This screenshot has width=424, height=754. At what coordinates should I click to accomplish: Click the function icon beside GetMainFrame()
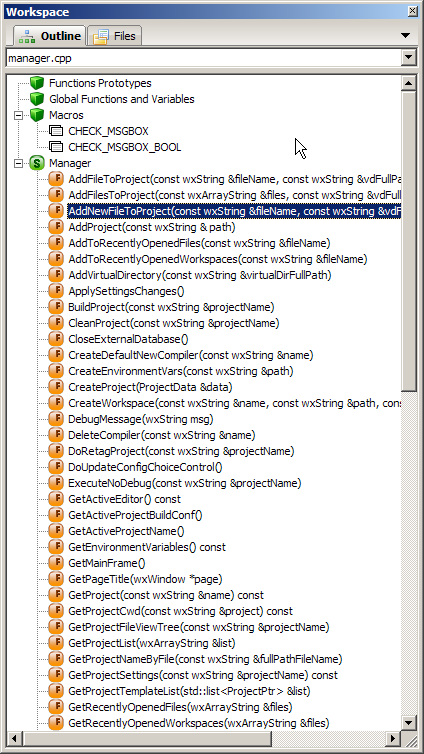pyautogui.click(x=56, y=563)
